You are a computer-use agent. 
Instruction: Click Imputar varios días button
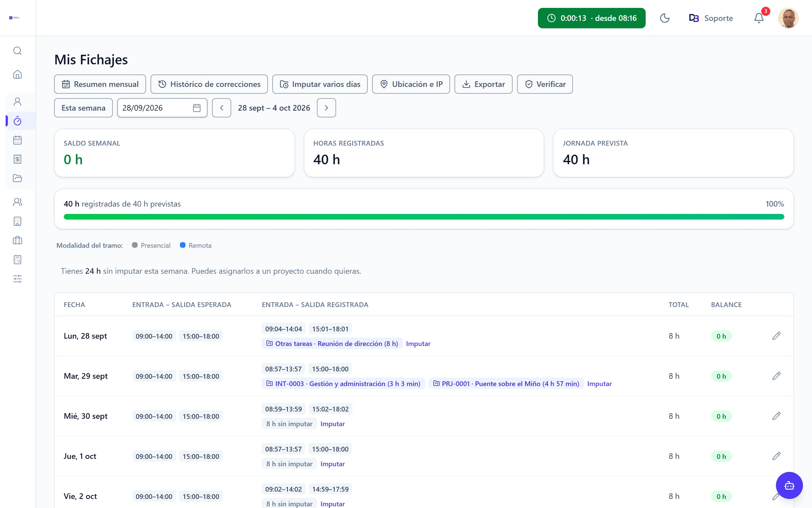[320, 84]
